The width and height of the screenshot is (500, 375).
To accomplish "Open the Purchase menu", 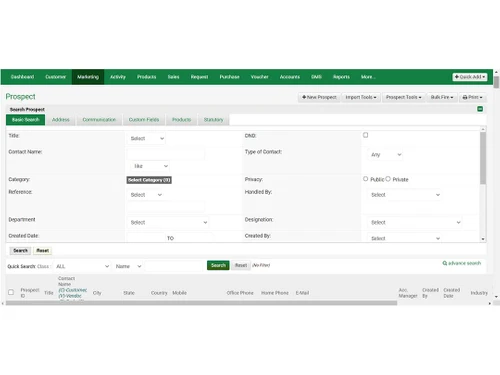I will (x=229, y=77).
